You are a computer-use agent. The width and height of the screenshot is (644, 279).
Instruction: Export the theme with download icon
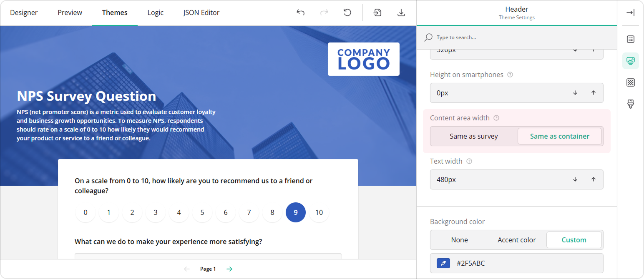tap(401, 12)
